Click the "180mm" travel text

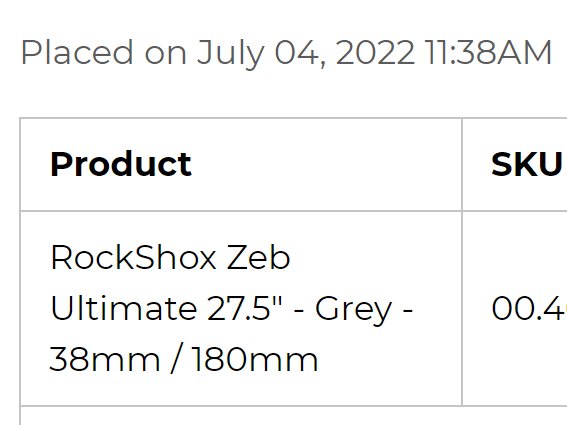(x=255, y=359)
